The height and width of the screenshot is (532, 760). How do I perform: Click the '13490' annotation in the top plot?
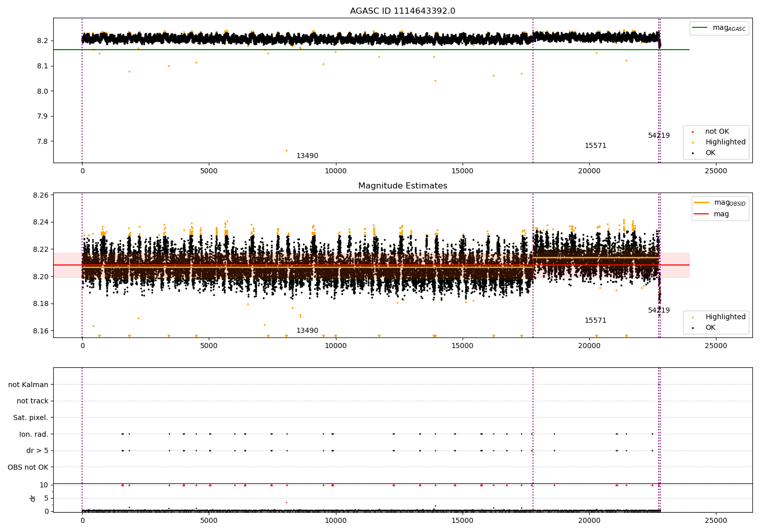coord(307,156)
